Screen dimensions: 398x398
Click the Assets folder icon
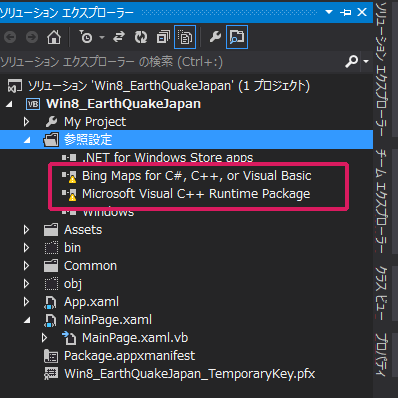(x=51, y=230)
